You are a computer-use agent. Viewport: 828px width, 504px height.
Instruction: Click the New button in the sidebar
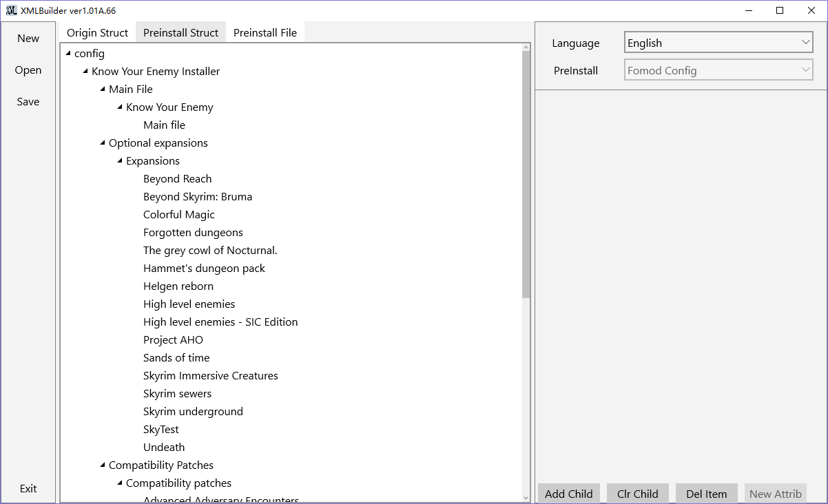[28, 39]
